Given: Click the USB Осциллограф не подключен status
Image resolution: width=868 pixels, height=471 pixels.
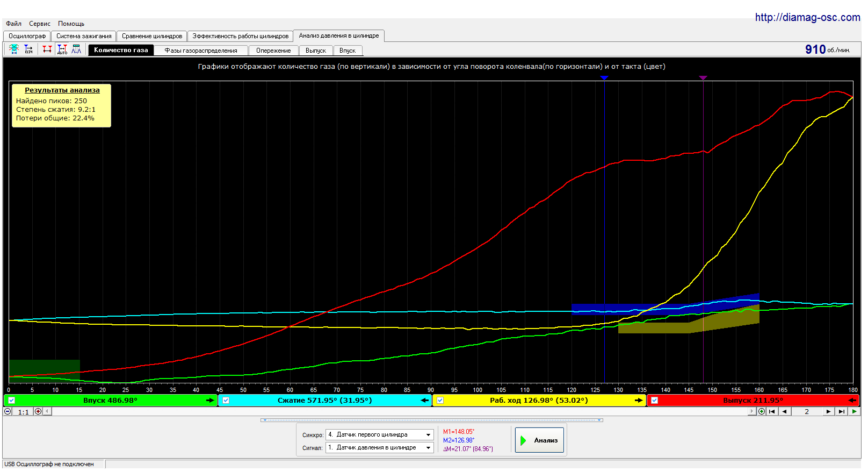Looking at the screenshot, I should [x=49, y=464].
